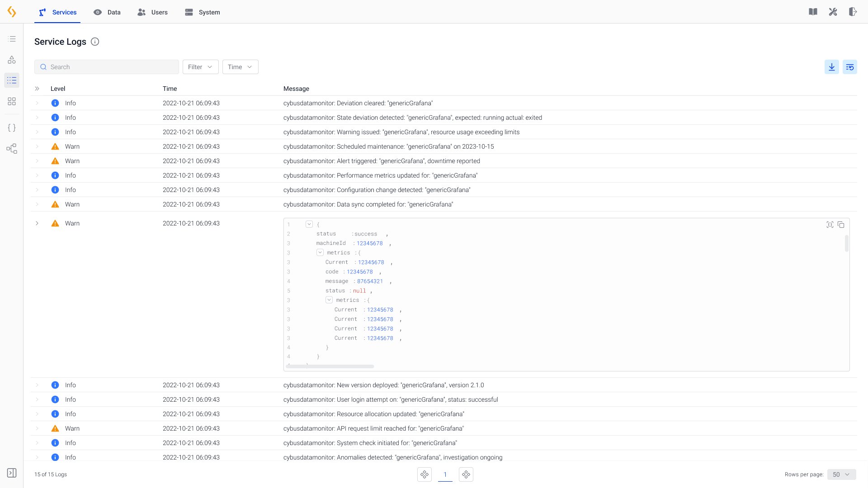The width and height of the screenshot is (868, 488).
Task: Open the Filter dropdown
Action: (200, 67)
